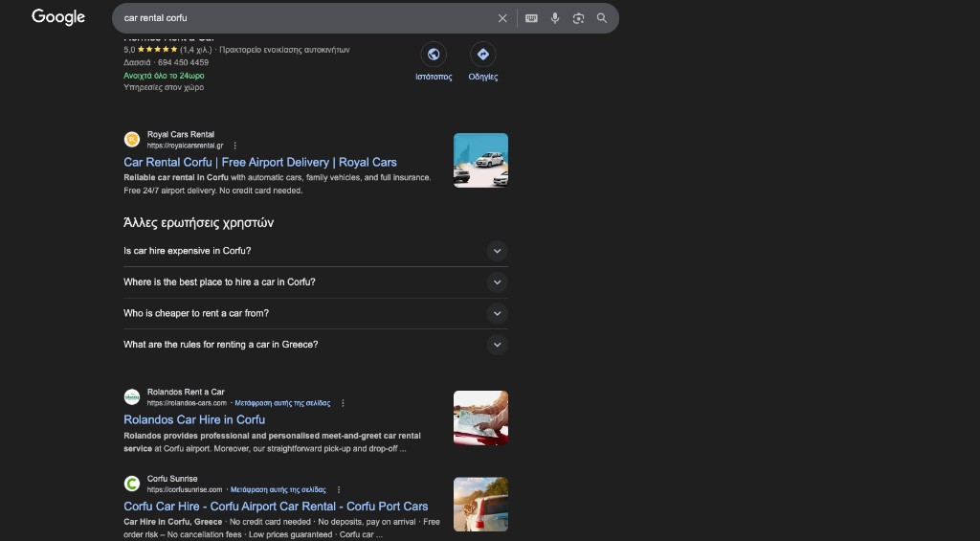The height and width of the screenshot is (541, 980).
Task: Click the Google logo
Action: point(58,17)
